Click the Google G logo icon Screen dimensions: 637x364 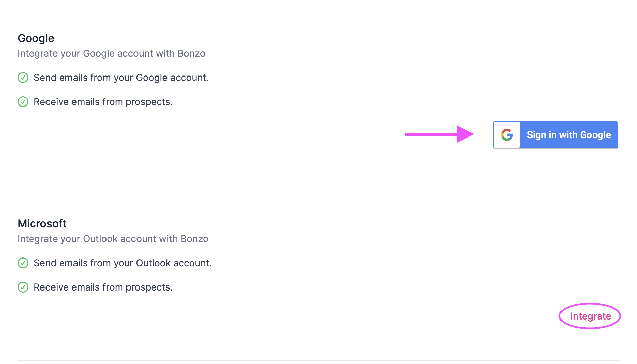[507, 134]
